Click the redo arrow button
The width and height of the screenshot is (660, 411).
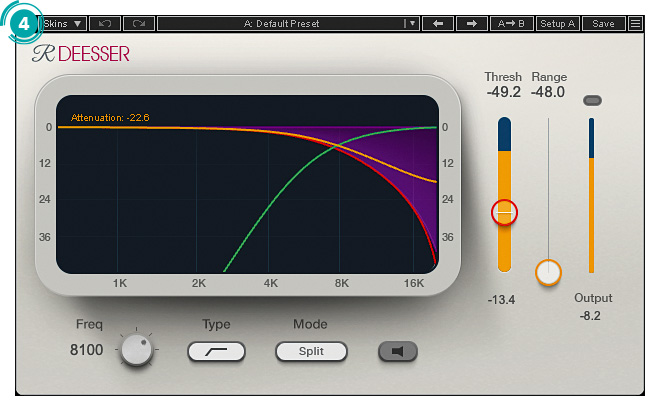139,24
